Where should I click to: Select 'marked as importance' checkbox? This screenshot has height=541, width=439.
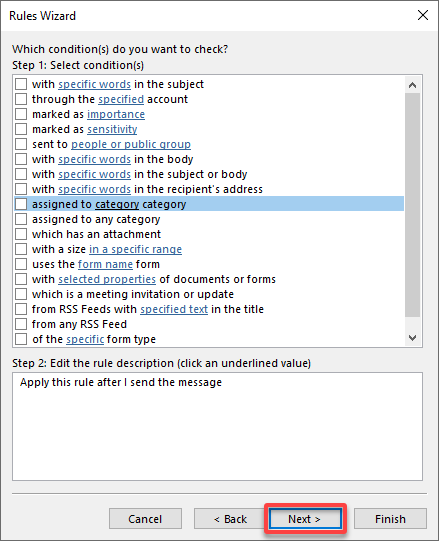[x=21, y=114]
